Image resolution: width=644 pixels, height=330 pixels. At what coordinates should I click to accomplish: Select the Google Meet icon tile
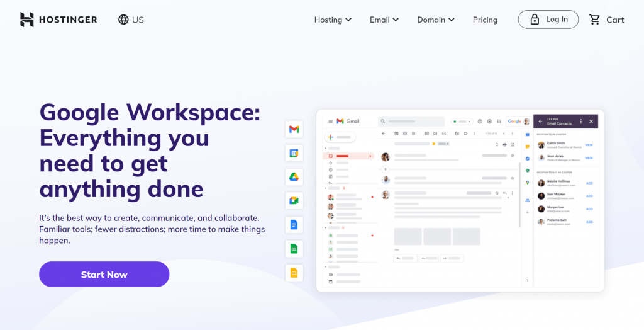pos(294,201)
